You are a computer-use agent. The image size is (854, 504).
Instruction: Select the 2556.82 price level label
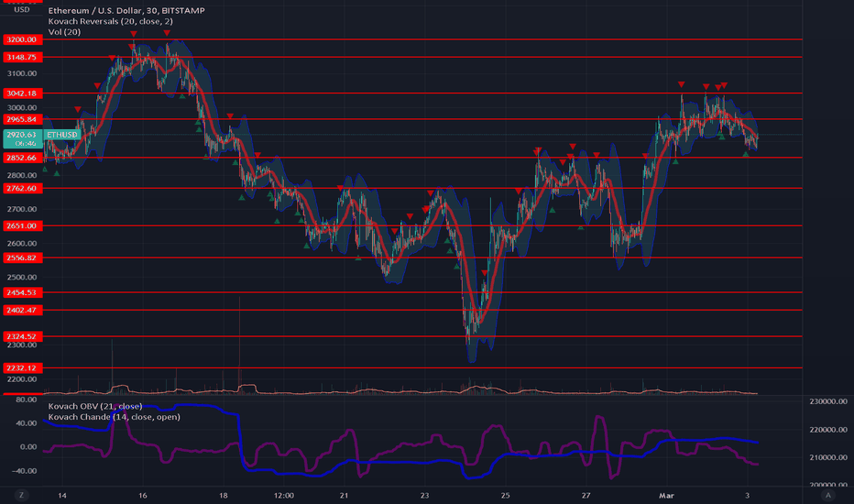22,257
